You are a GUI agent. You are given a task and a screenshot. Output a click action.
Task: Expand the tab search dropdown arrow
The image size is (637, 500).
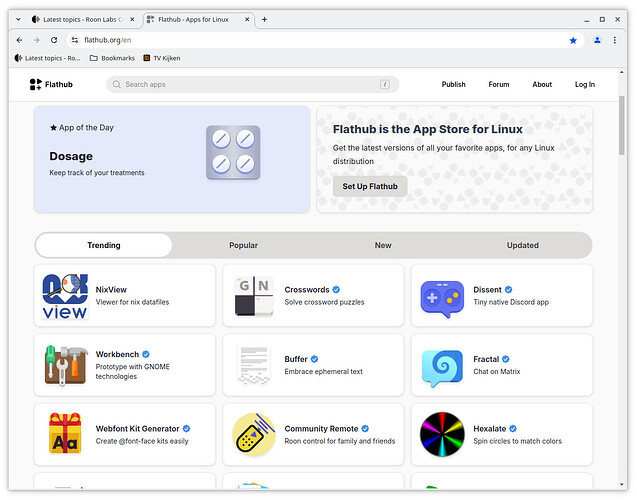coord(18,19)
